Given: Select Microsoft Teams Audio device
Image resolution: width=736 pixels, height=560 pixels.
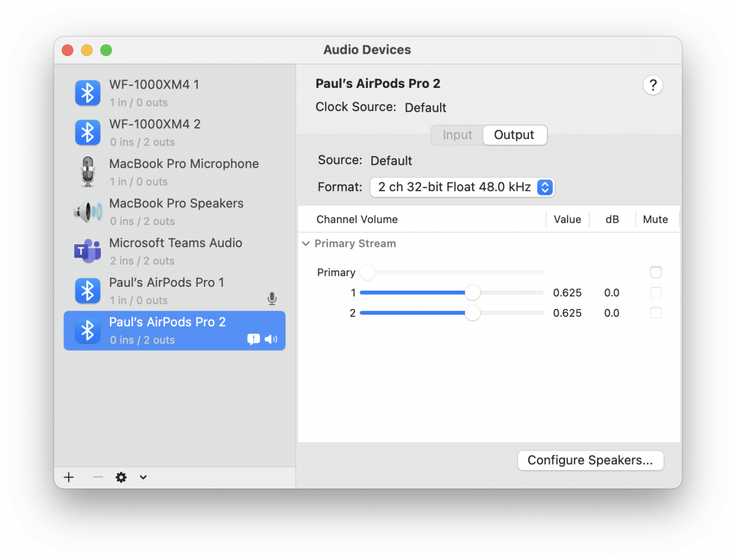Looking at the screenshot, I should point(175,251).
